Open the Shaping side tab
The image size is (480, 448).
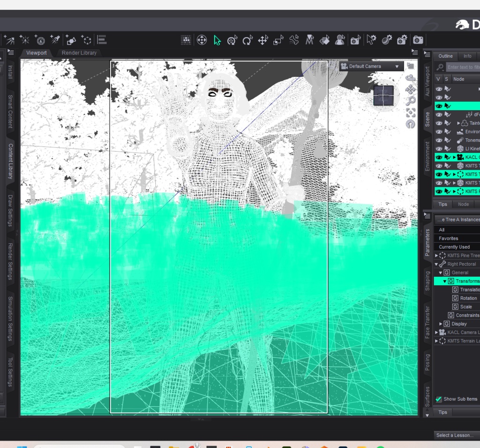tap(427, 281)
